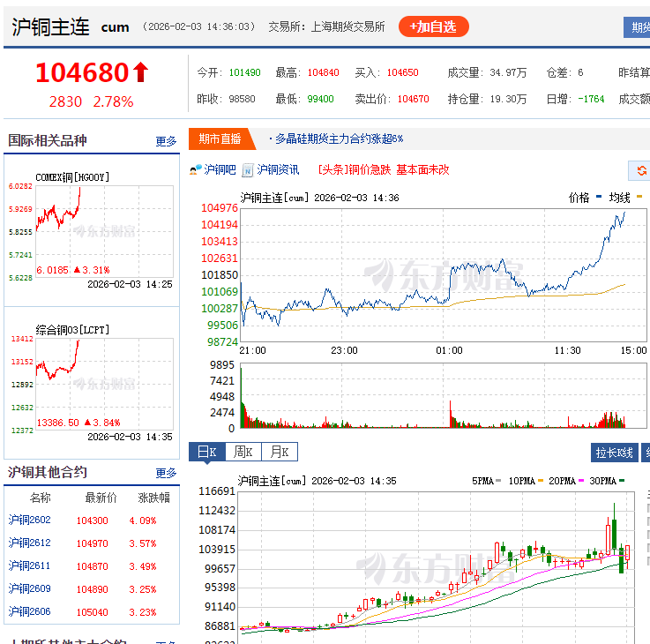Open contract 沪铜2611
This screenshot has height=644, width=650.
tap(29, 565)
